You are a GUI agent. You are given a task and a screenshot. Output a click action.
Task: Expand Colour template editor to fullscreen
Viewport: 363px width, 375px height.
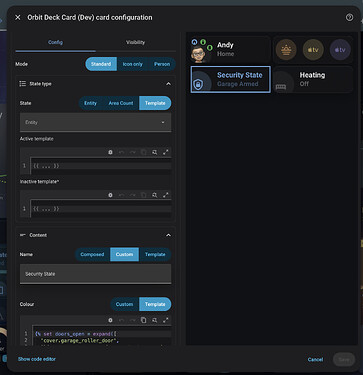[x=166, y=320]
